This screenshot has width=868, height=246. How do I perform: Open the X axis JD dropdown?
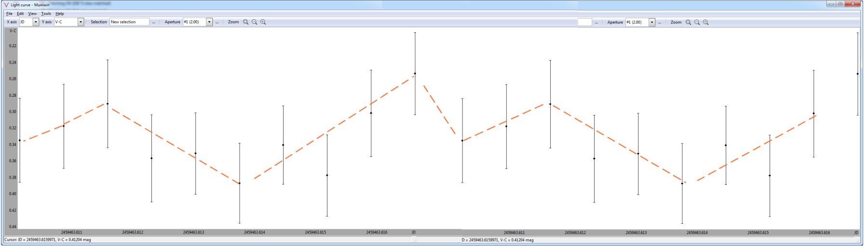[35, 22]
